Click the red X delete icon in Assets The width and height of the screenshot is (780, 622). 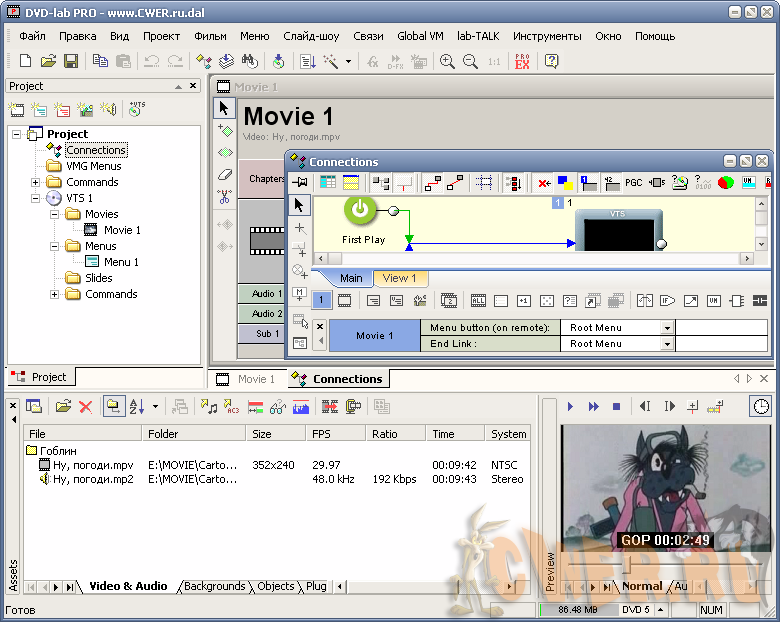pyautogui.click(x=85, y=406)
